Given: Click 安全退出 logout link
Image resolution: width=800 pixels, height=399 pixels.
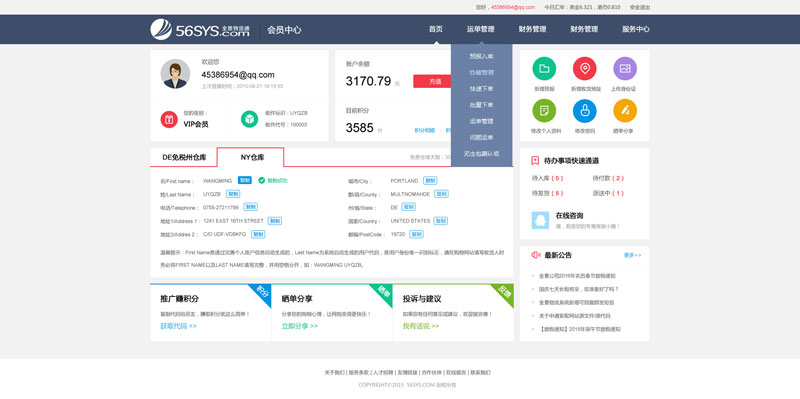Looking at the screenshot, I should (640, 7).
